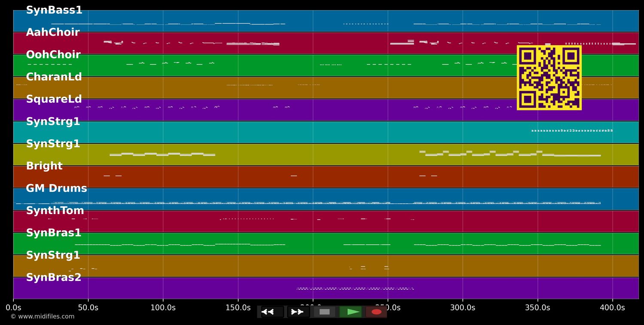The width and height of the screenshot is (644, 325).
Task: Select the CharanLd track label
Action: click(x=54, y=77)
